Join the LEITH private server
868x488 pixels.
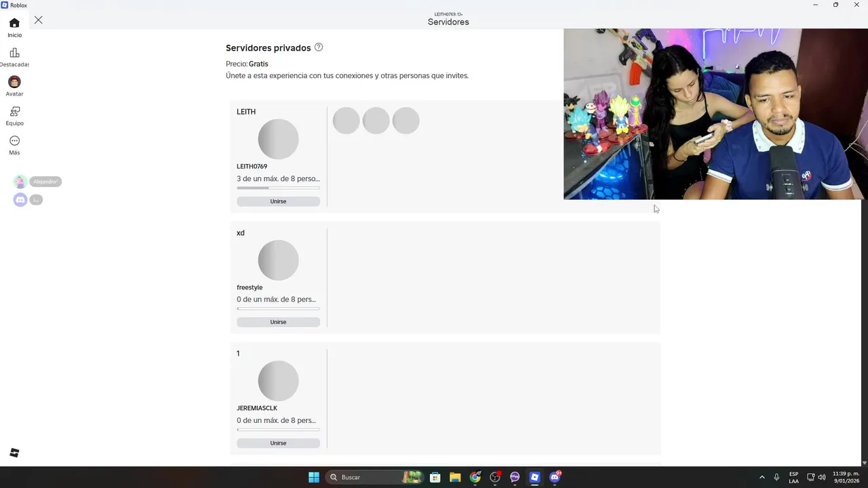coord(278,201)
